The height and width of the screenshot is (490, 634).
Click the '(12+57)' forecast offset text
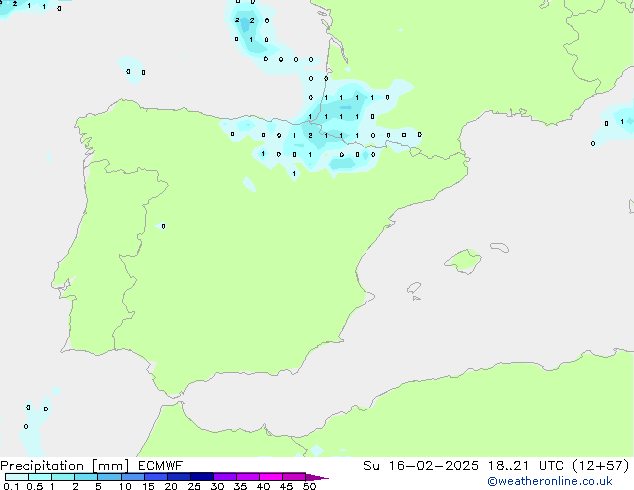(x=601, y=466)
